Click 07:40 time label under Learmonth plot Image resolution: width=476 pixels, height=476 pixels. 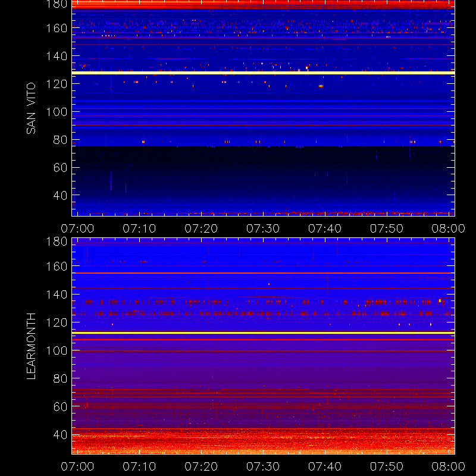point(325,466)
